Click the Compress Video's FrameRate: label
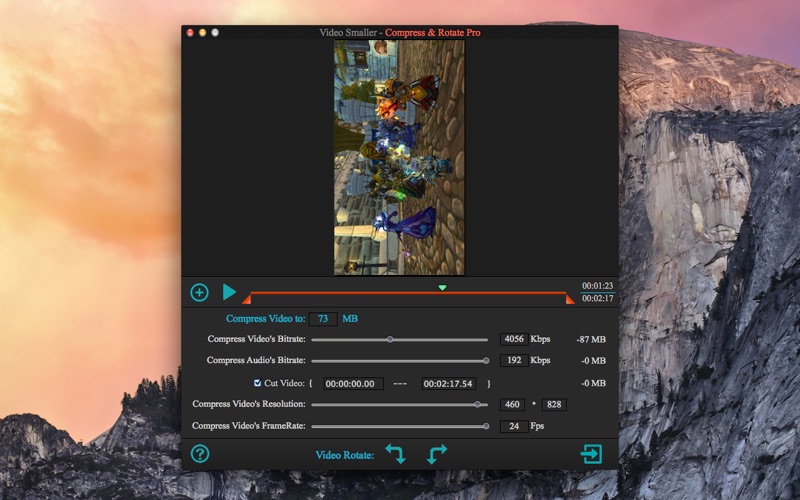The image size is (800, 500). tap(248, 426)
